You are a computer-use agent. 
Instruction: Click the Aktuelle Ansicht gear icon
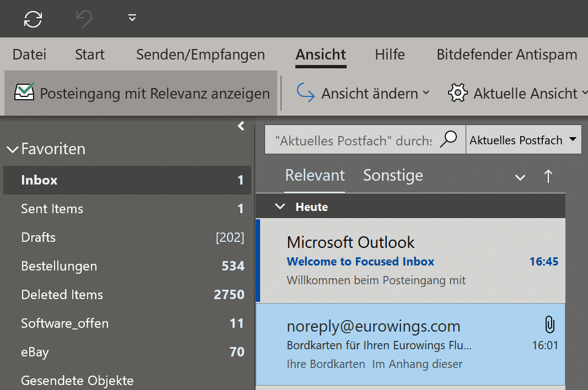coord(457,93)
